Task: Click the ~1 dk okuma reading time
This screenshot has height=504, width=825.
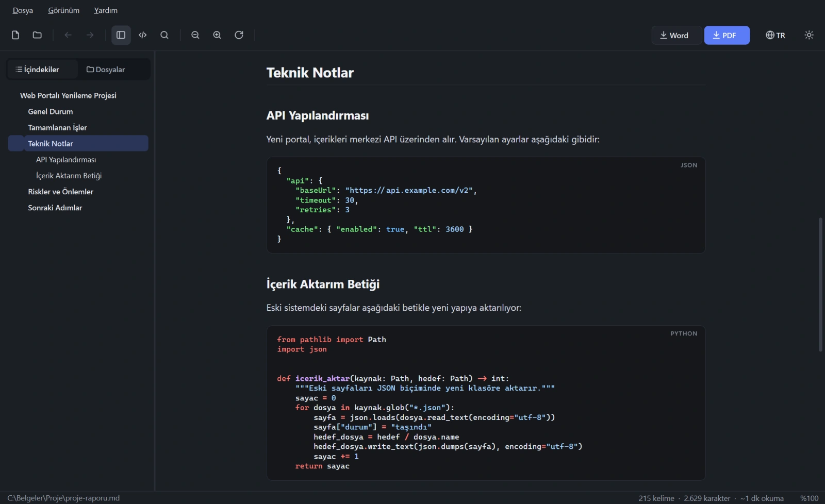Action: 762,498
